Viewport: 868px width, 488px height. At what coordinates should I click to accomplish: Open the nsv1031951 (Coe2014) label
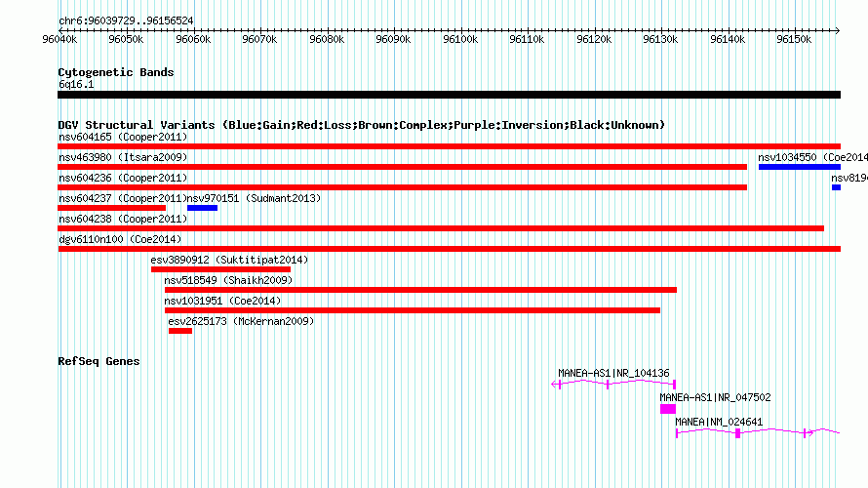click(x=222, y=301)
